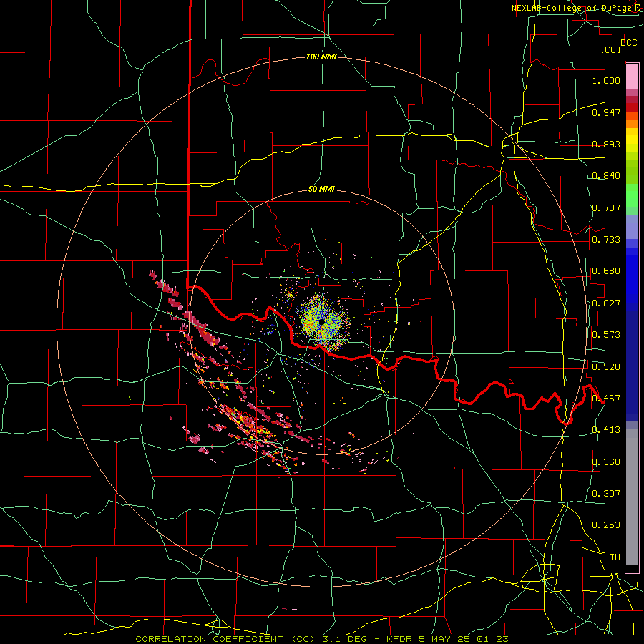Click the 0.947 legend value
Image resolution: width=644 pixels, height=644 pixels.
tap(606, 112)
